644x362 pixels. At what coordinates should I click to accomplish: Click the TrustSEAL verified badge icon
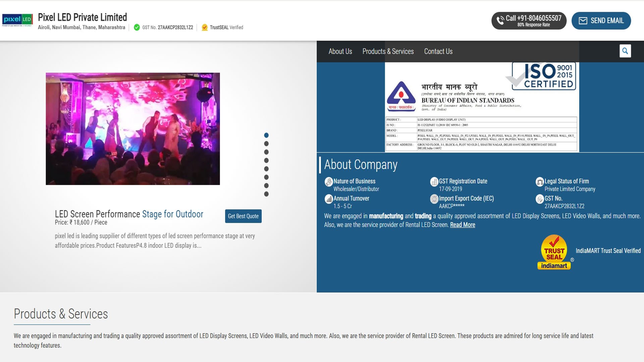[205, 27]
